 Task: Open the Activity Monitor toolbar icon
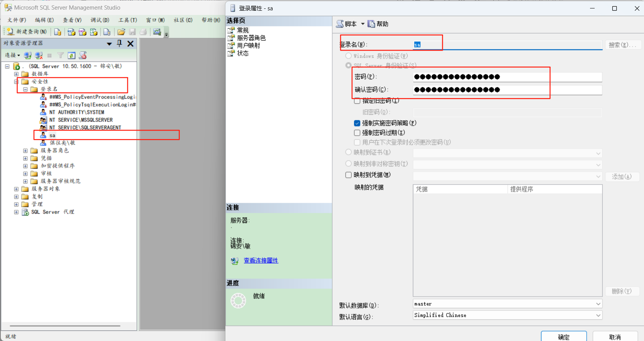point(157,32)
